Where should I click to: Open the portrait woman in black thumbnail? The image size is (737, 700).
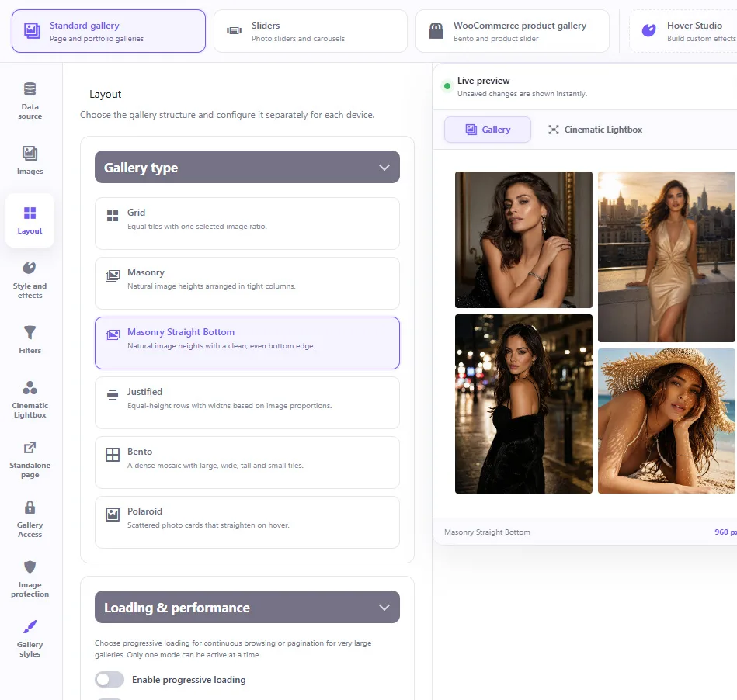pyautogui.click(x=523, y=240)
